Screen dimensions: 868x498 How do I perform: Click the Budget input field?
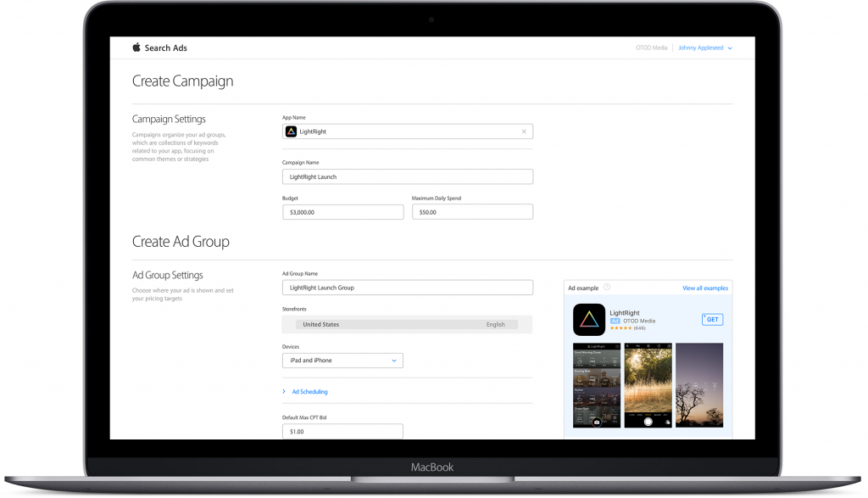[x=342, y=212]
